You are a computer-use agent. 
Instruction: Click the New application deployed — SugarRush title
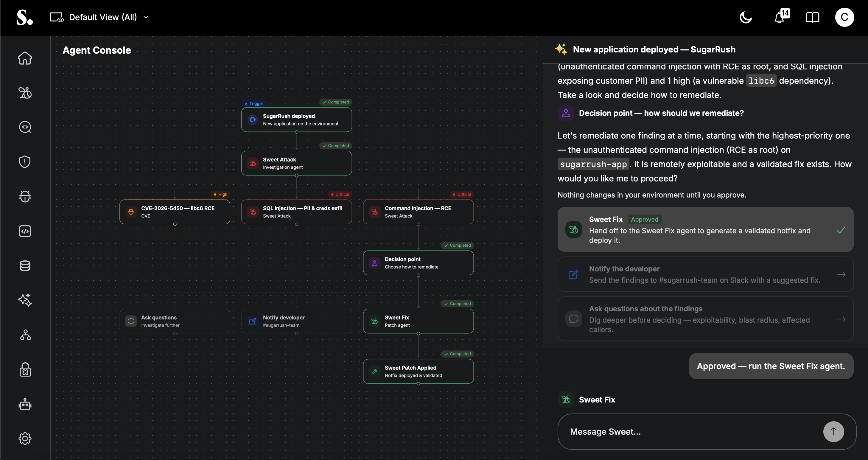[654, 49]
